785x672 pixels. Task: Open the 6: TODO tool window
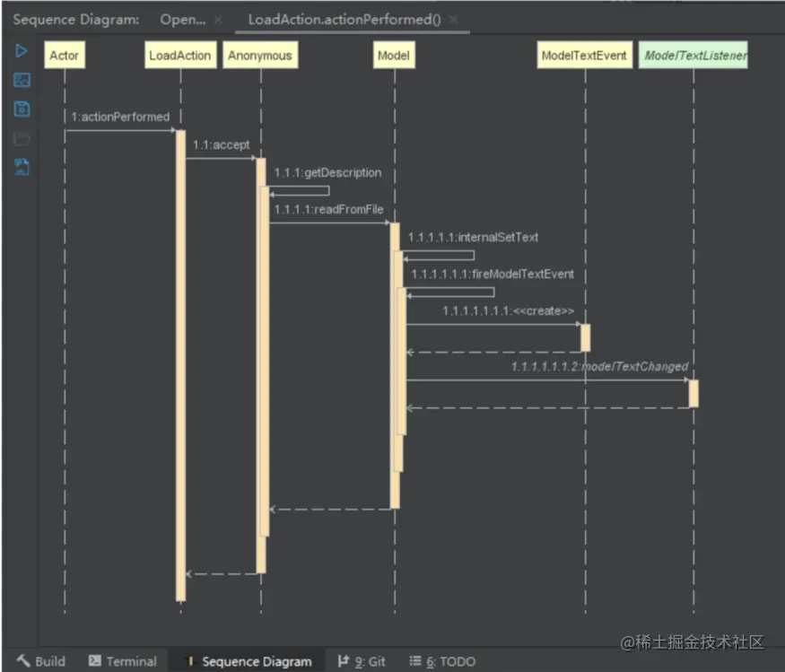coord(442,661)
